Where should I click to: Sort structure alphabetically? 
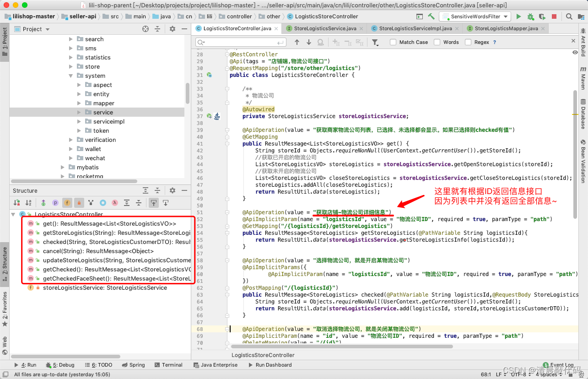pyautogui.click(x=28, y=202)
